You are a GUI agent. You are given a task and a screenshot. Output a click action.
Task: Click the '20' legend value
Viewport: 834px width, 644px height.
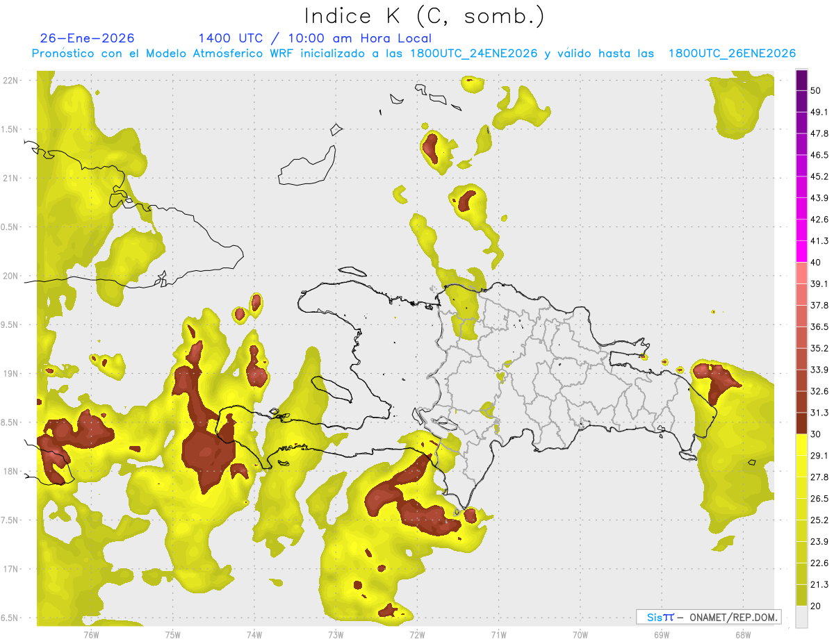(x=816, y=606)
